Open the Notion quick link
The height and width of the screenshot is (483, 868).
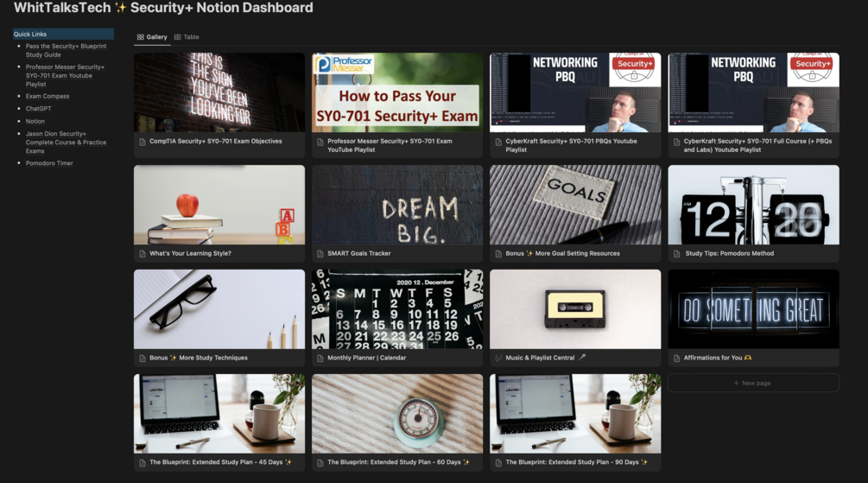pyautogui.click(x=35, y=121)
